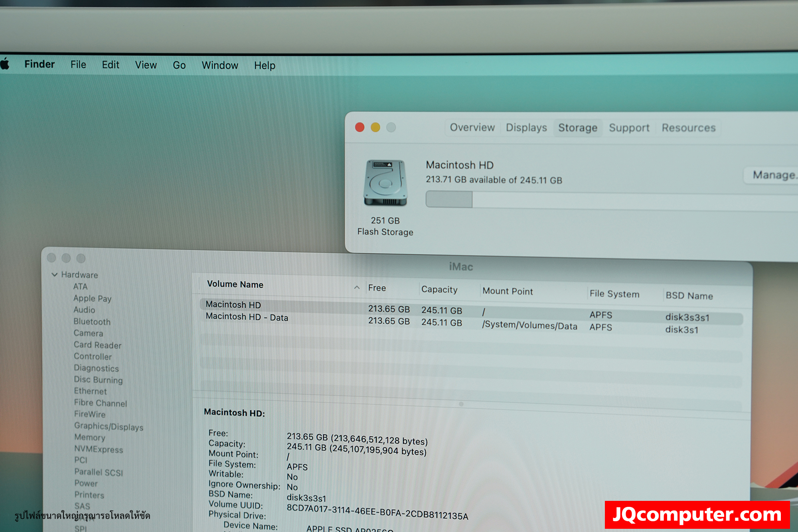
Task: Open the Help menu
Action: pos(265,65)
